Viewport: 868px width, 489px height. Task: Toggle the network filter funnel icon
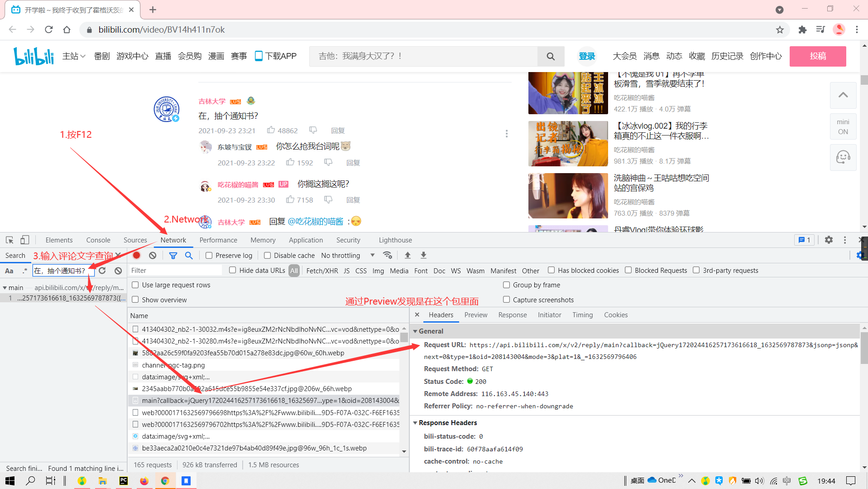point(173,256)
